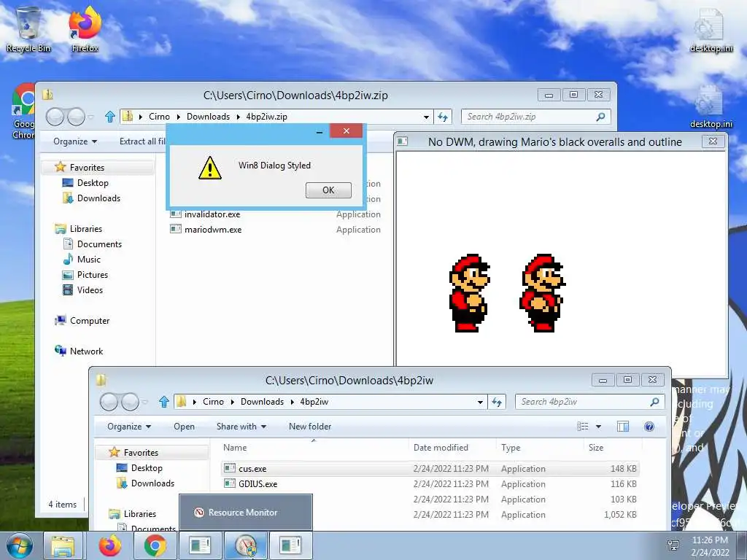Expand the recent pages arrow in the 4bp2iw.zip window
This screenshot has height=560, width=747.
tap(91, 117)
